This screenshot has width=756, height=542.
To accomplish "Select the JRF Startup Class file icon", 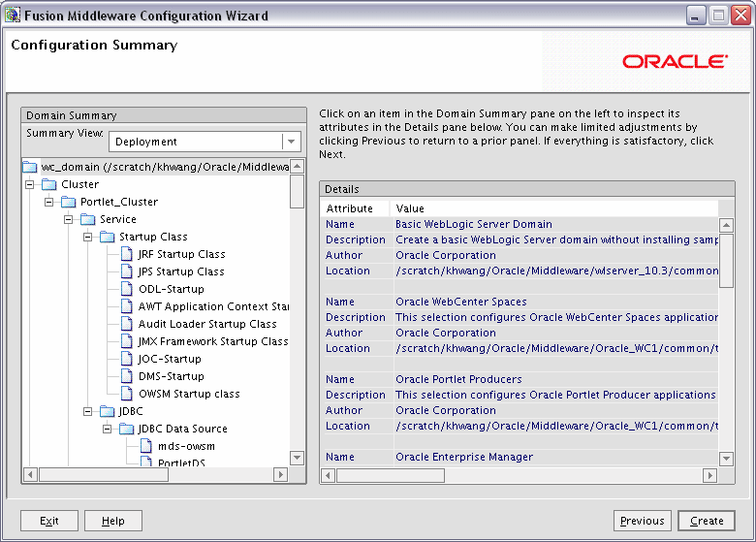I will (x=127, y=254).
